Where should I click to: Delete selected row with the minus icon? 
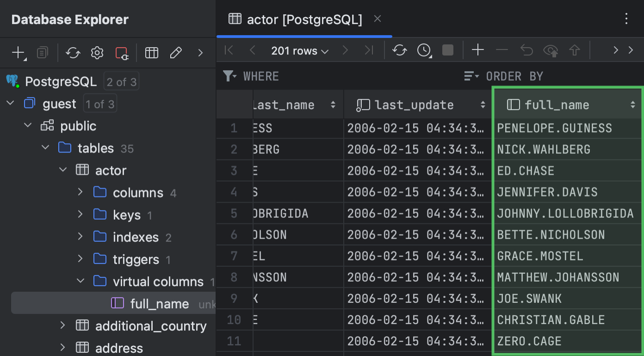[x=502, y=50]
